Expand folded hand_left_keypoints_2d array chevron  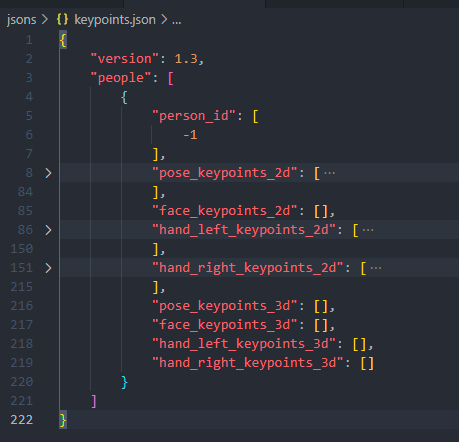coord(48,230)
